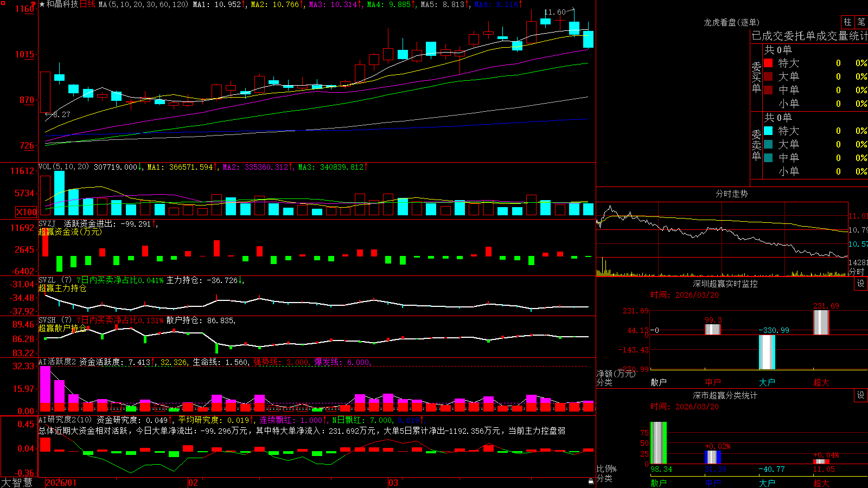The image size is (868, 488).
Task: Click the MA4: 9.885 value
Action: point(389,4)
